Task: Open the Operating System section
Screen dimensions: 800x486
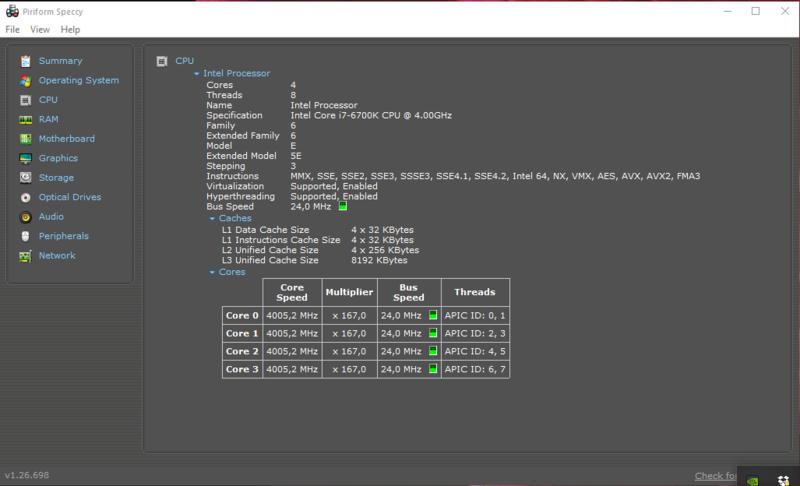Action: (79, 81)
